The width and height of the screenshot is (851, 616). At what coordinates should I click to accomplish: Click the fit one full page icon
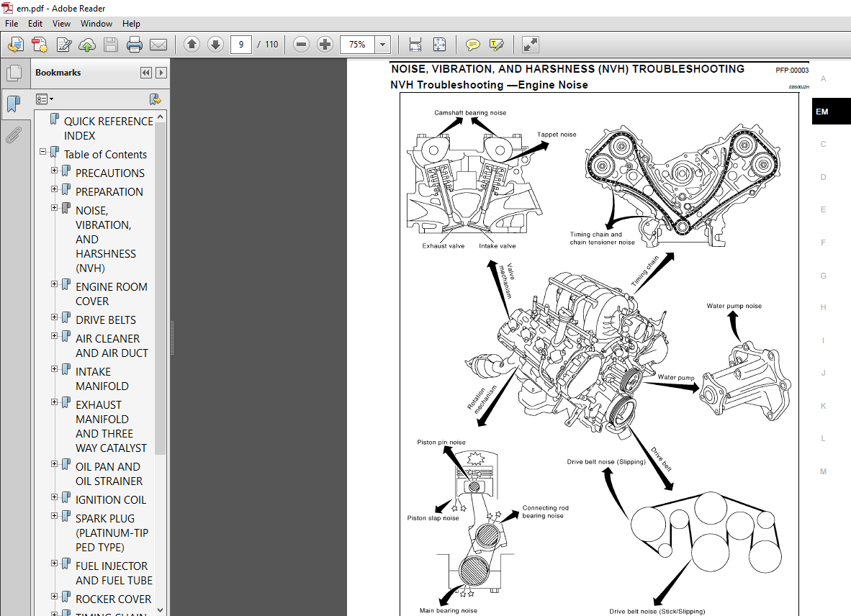coord(439,45)
